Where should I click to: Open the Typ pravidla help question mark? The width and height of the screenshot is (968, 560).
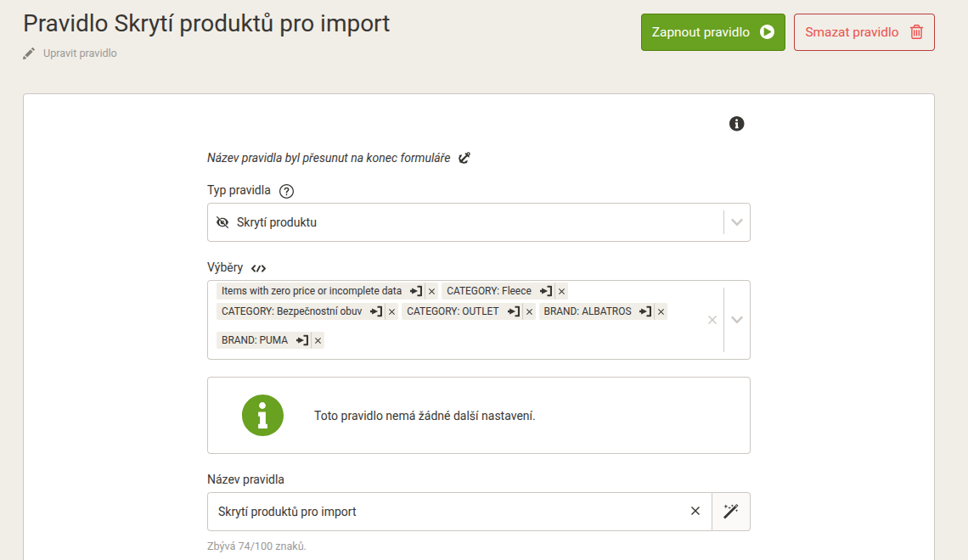pos(286,191)
